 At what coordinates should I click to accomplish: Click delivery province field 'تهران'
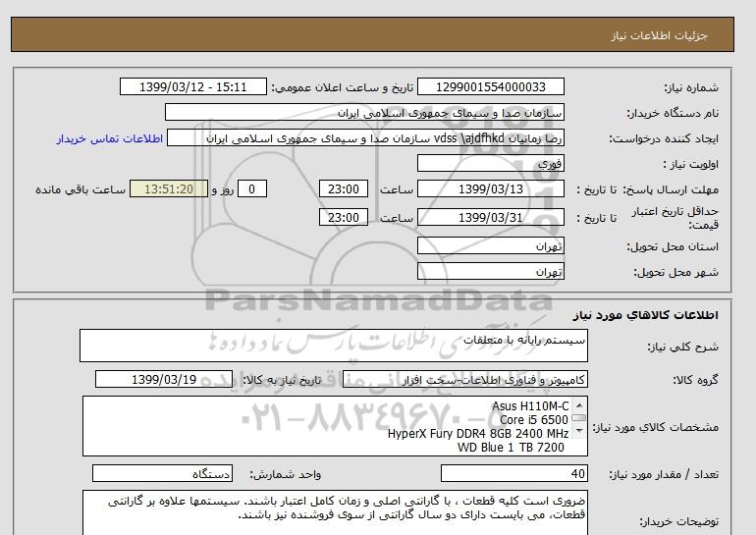click(490, 246)
